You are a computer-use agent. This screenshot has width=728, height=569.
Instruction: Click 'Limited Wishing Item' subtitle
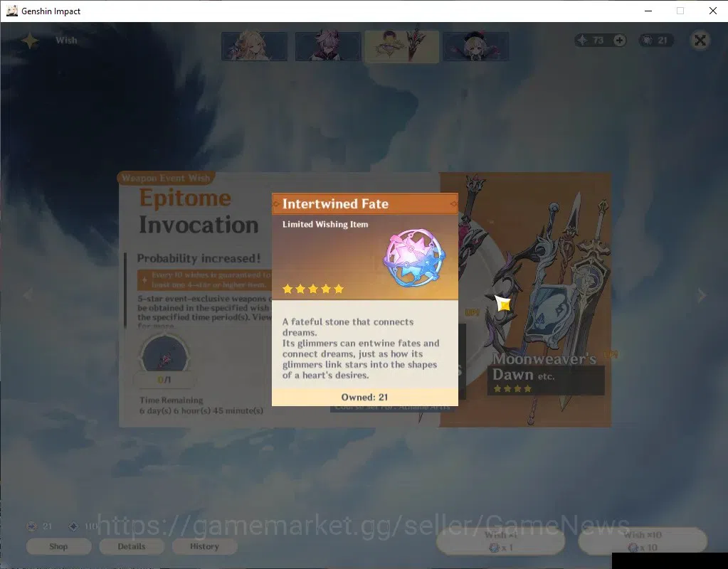(x=325, y=224)
